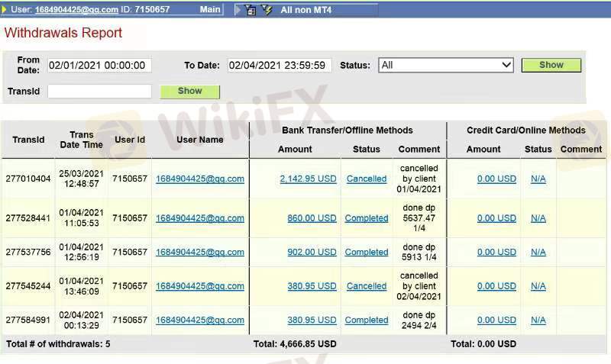Viewport: 611px width, 364px height.
Task: Click comment 'done dp 5637.47 1/4'
Action: pyautogui.click(x=419, y=218)
